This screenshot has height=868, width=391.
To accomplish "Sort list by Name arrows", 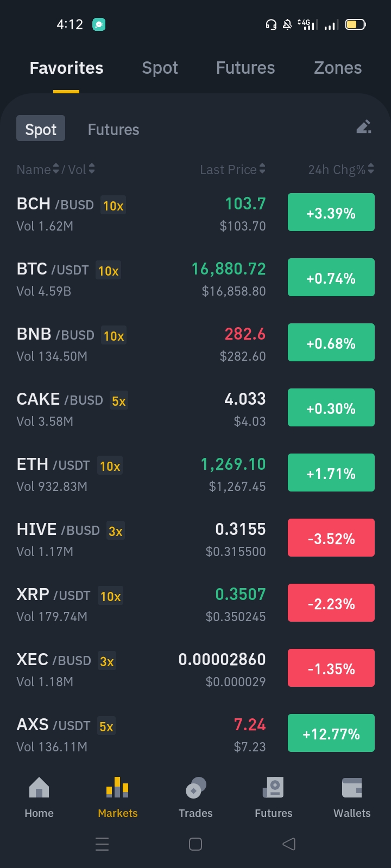I will (x=55, y=169).
